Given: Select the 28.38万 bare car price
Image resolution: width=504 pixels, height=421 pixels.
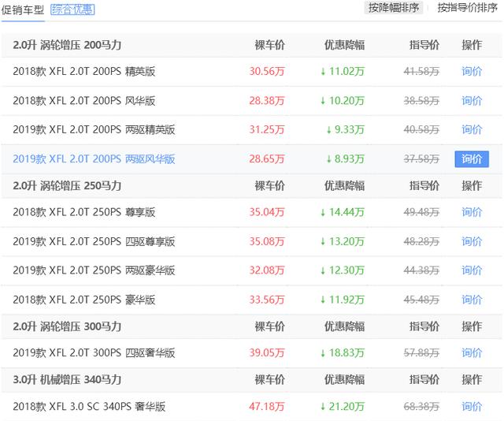Looking at the screenshot, I should [x=267, y=101].
